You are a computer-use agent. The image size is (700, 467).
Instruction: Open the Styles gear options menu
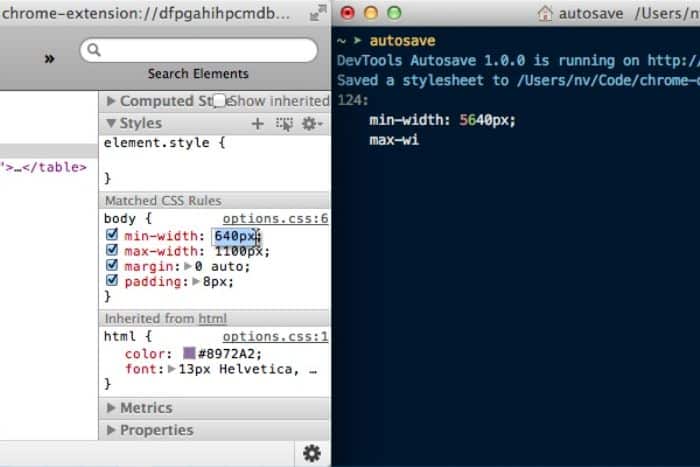point(311,123)
